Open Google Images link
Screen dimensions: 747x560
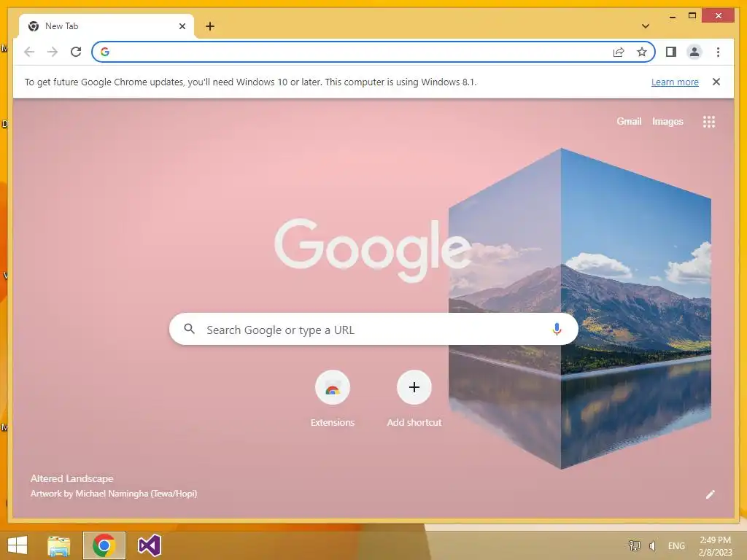coord(667,122)
